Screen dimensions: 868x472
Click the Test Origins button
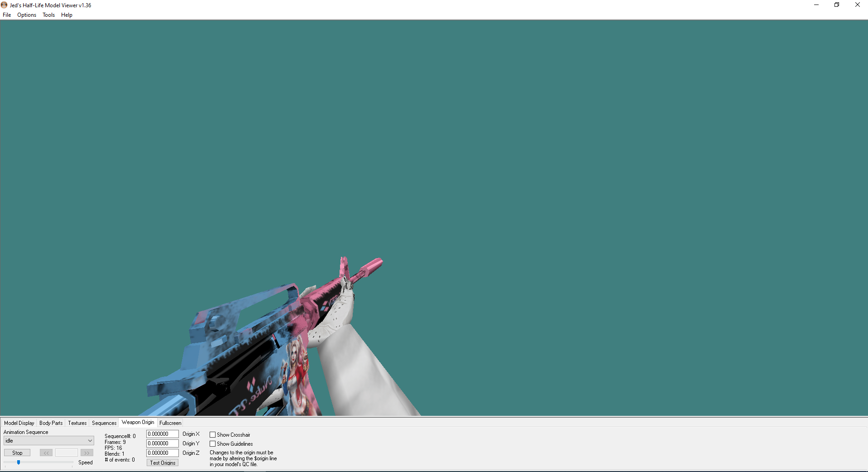[163, 463]
